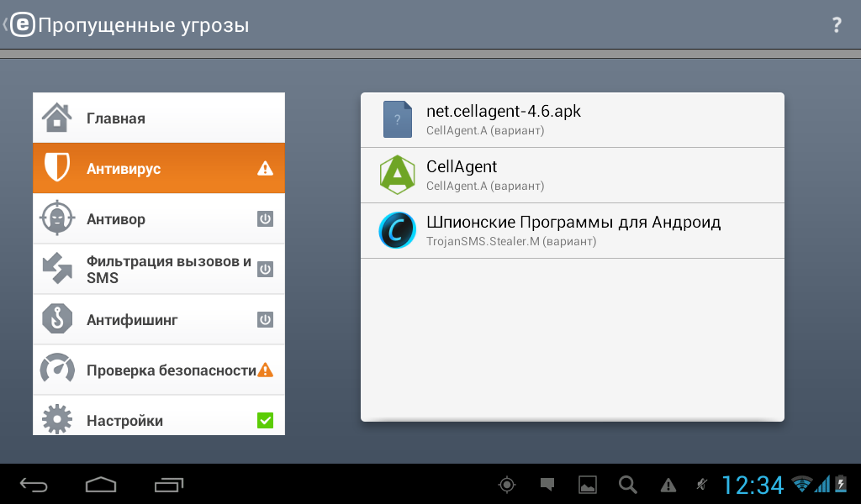The width and height of the screenshot is (861, 504).
Task: Click TrojanSMS.Stealer.M (вариант) detection name
Action: [x=511, y=241]
